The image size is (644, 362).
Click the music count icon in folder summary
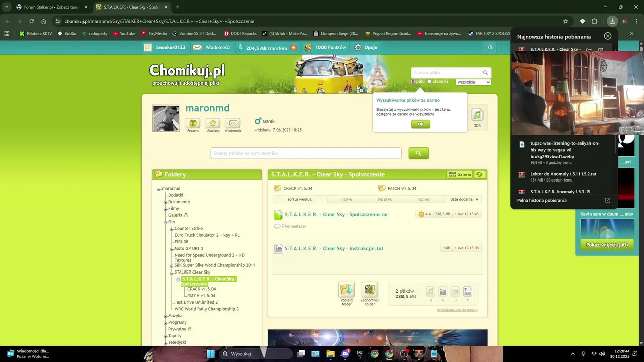pyautogui.click(x=430, y=291)
